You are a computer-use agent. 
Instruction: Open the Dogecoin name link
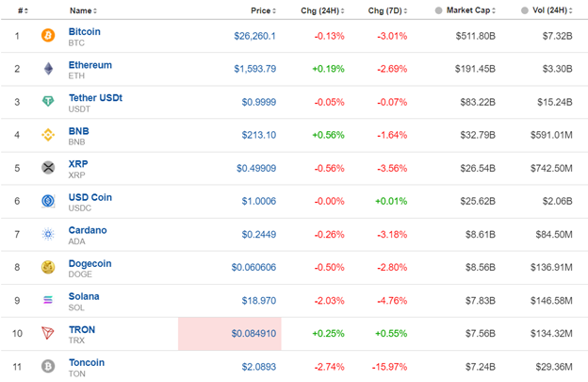coord(90,263)
